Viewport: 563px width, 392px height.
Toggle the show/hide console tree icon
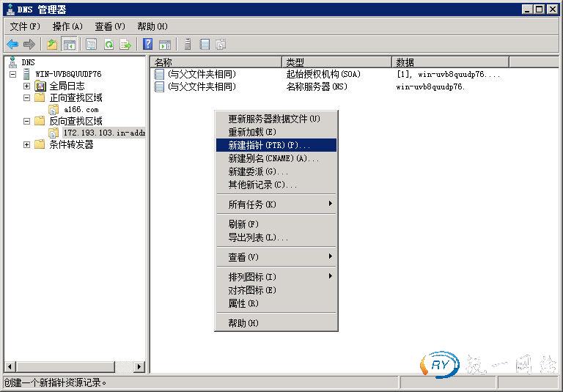69,45
